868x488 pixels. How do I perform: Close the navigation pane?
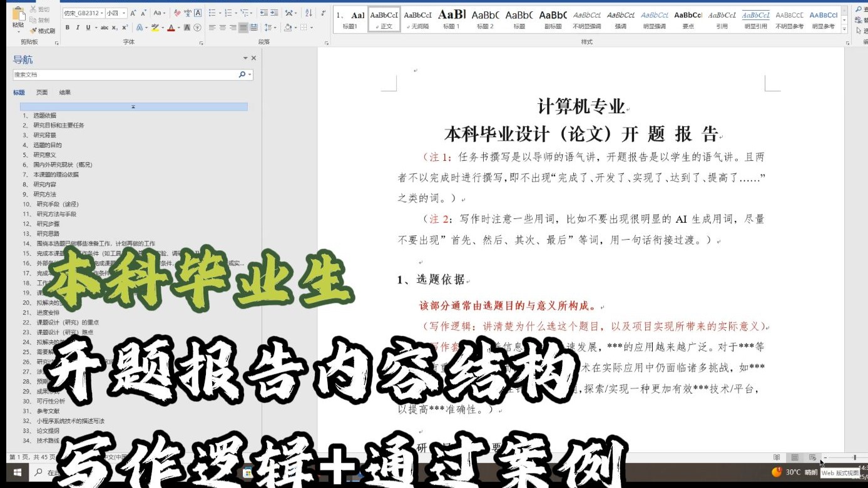point(253,58)
